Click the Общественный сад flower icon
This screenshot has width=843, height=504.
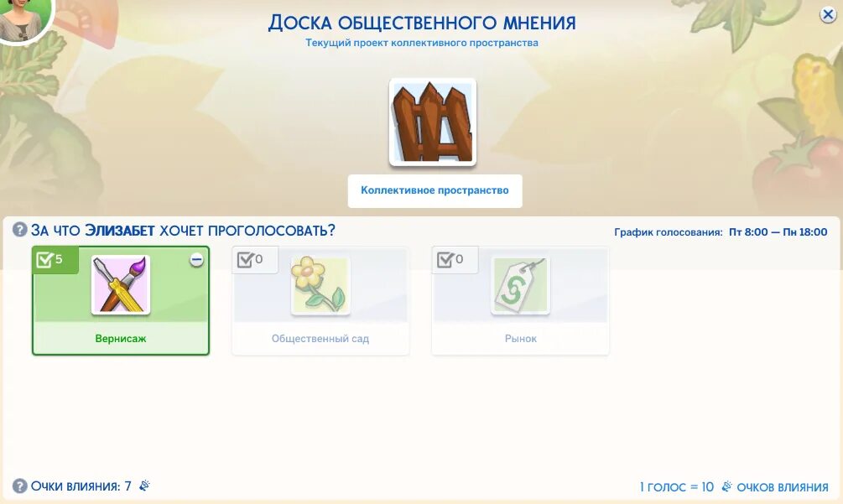[x=321, y=285]
